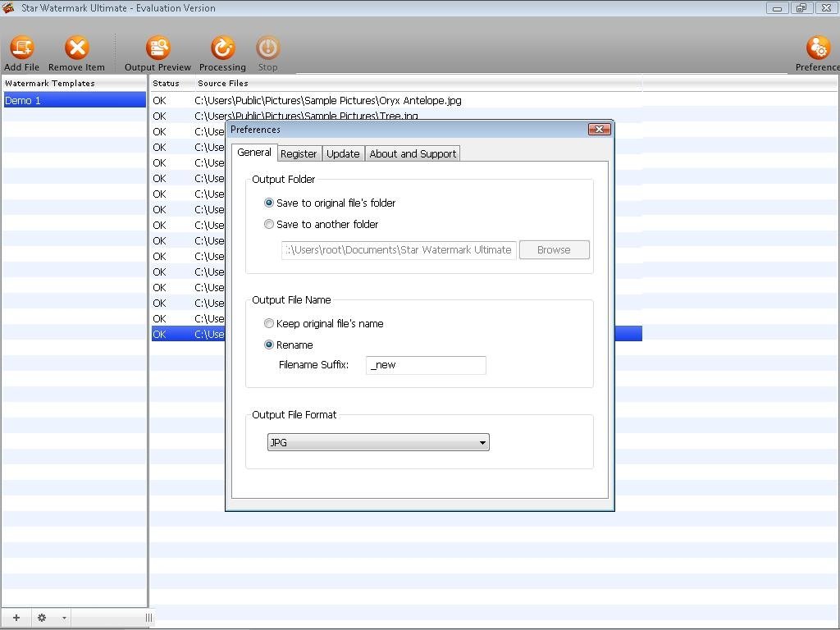
Task: Select the Demo 1 watermark template
Action: pos(75,101)
